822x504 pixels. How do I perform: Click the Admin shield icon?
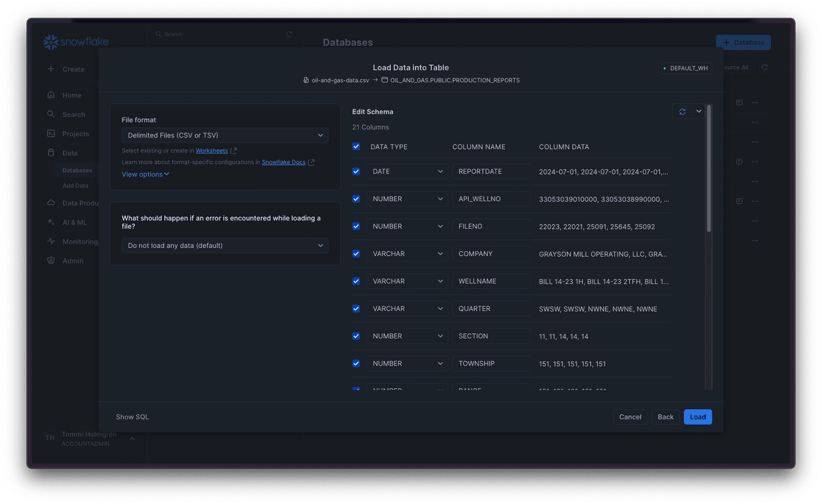pos(51,260)
